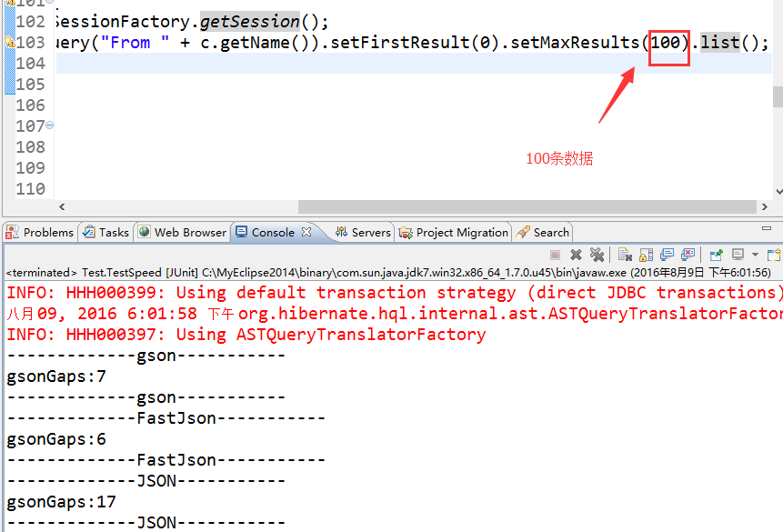Toggle show console when standard out changes
Screen dimensions: 783x532
click(667, 255)
